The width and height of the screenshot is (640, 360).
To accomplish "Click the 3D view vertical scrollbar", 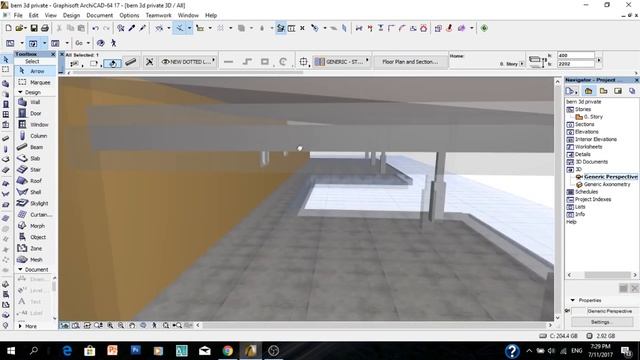I will (558, 199).
